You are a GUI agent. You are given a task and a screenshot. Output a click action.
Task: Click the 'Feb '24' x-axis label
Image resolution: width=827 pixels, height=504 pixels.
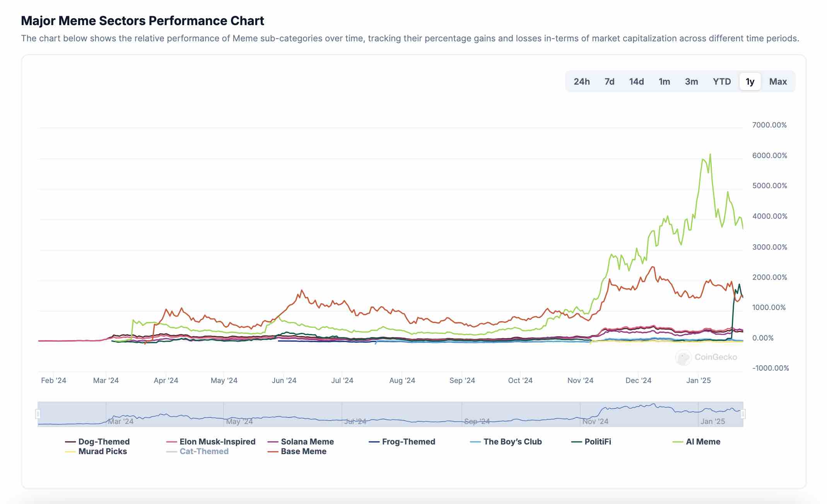click(53, 380)
